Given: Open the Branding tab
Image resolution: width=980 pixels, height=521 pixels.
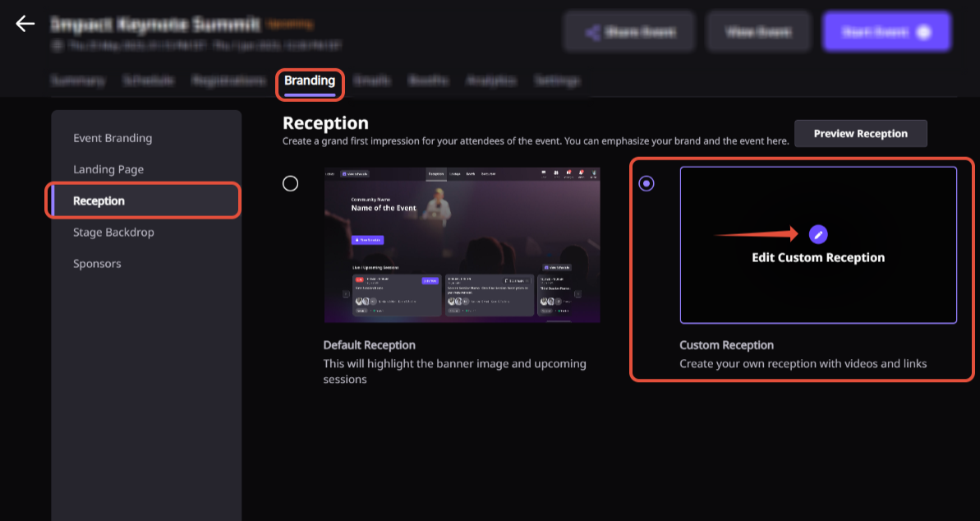Looking at the screenshot, I should (x=310, y=81).
